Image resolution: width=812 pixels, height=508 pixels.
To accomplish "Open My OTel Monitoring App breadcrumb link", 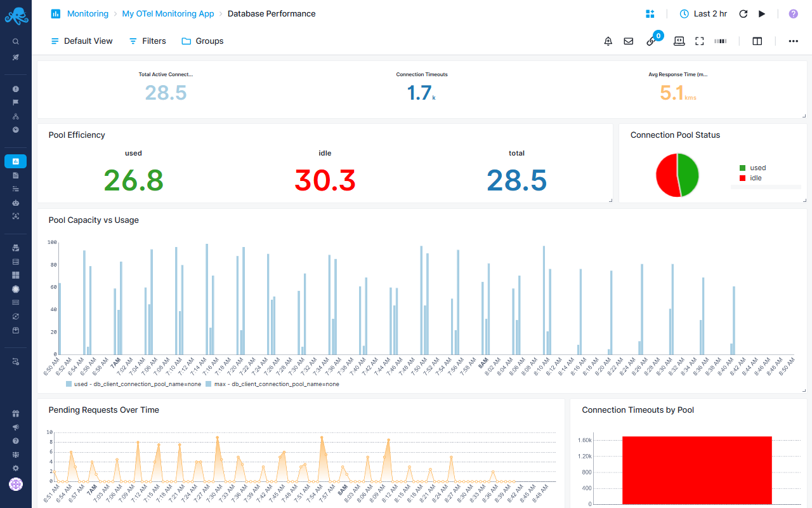I will click(x=167, y=13).
